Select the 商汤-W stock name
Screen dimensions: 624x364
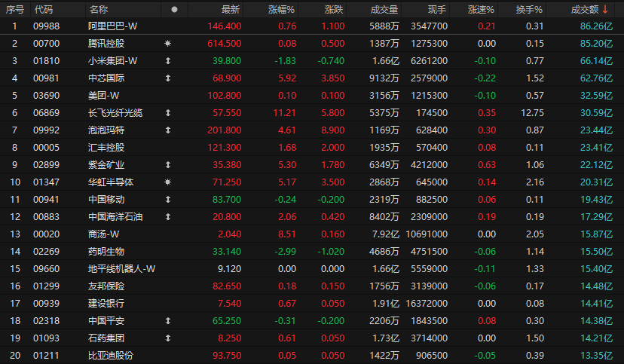point(103,234)
